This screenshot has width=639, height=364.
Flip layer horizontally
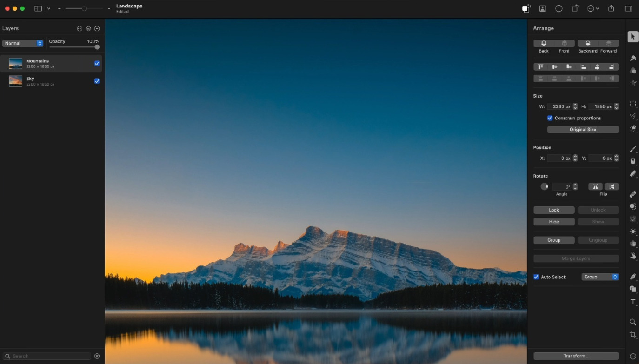(595, 186)
